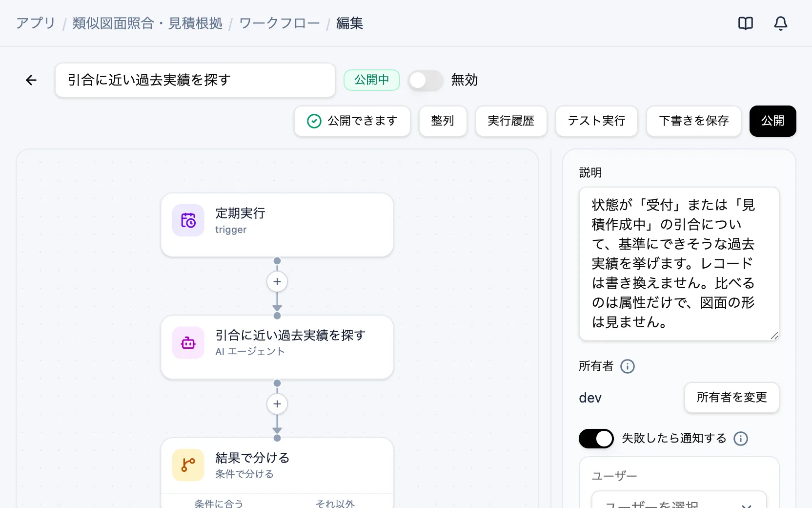Click the 公開中 status badge
This screenshot has height=508, width=812.
372,80
